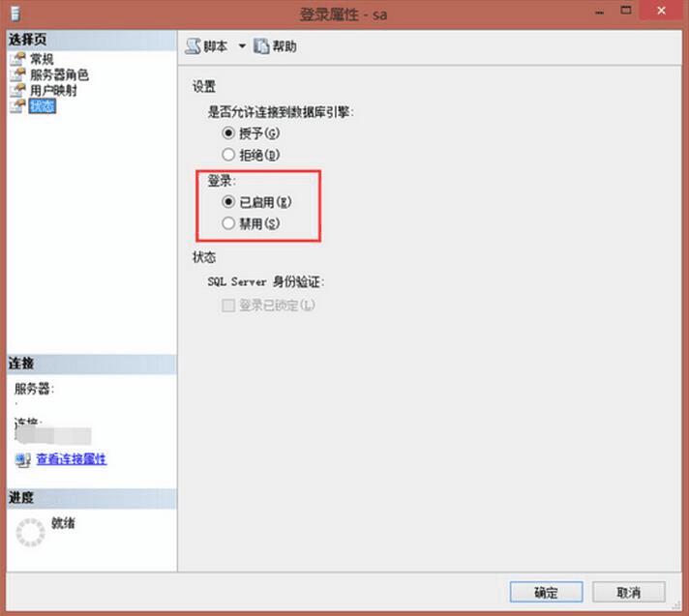Click the icon beside 状态 page

(x=18, y=105)
